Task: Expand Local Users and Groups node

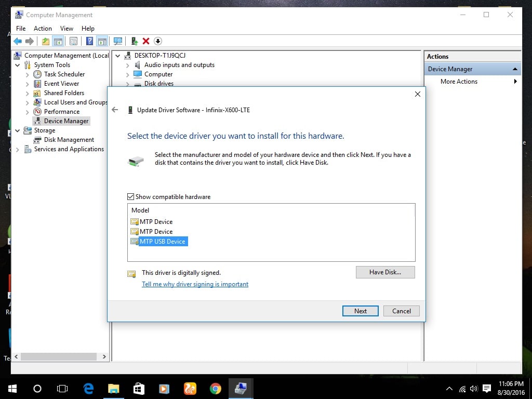Action: click(28, 102)
